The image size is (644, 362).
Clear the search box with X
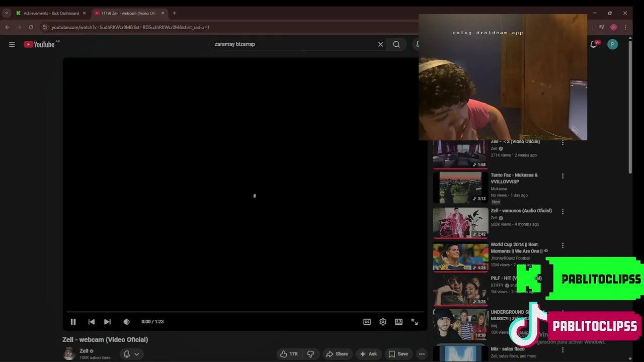pos(380,44)
